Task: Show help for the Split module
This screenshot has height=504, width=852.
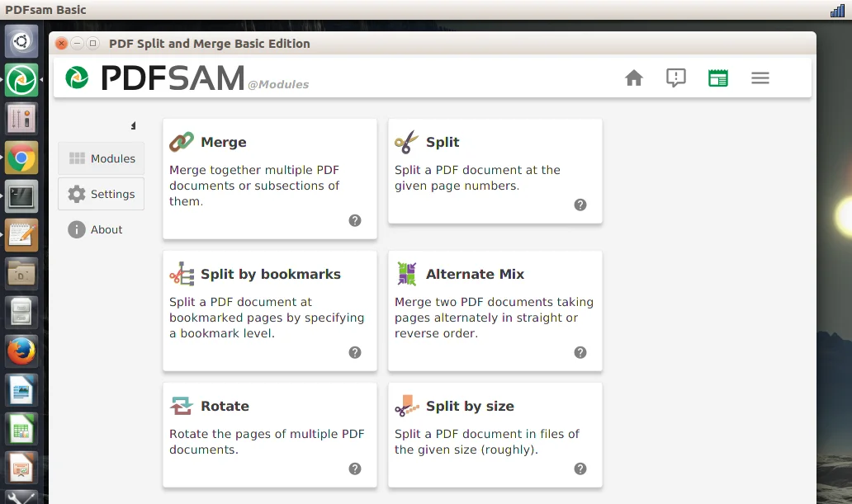Action: pyautogui.click(x=580, y=205)
